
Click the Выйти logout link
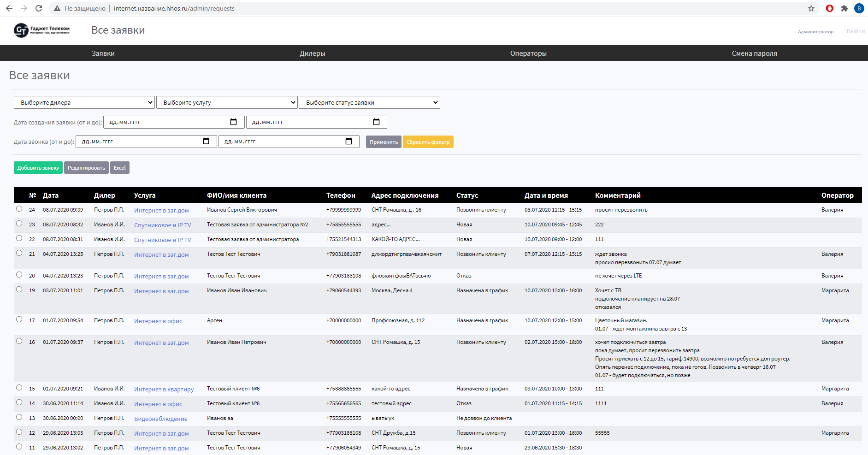856,31
